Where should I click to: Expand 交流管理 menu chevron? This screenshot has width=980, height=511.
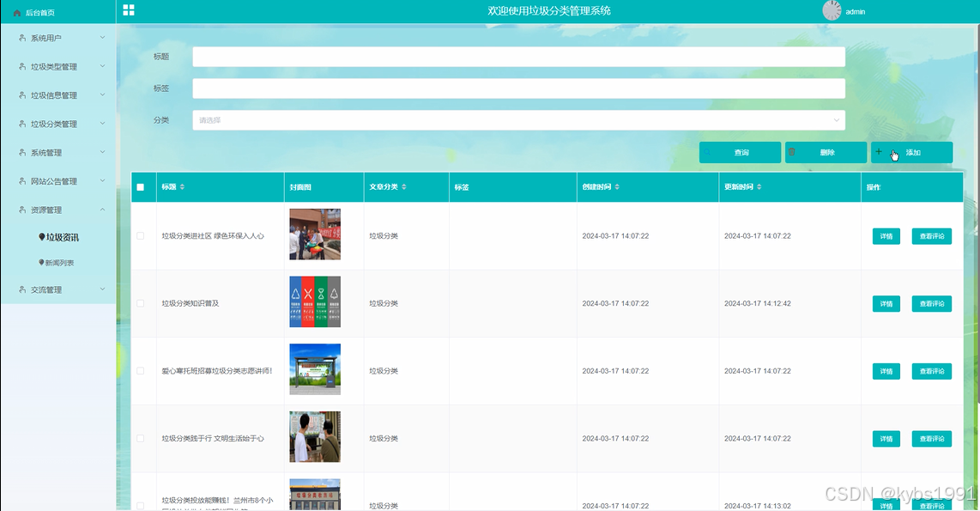point(102,289)
